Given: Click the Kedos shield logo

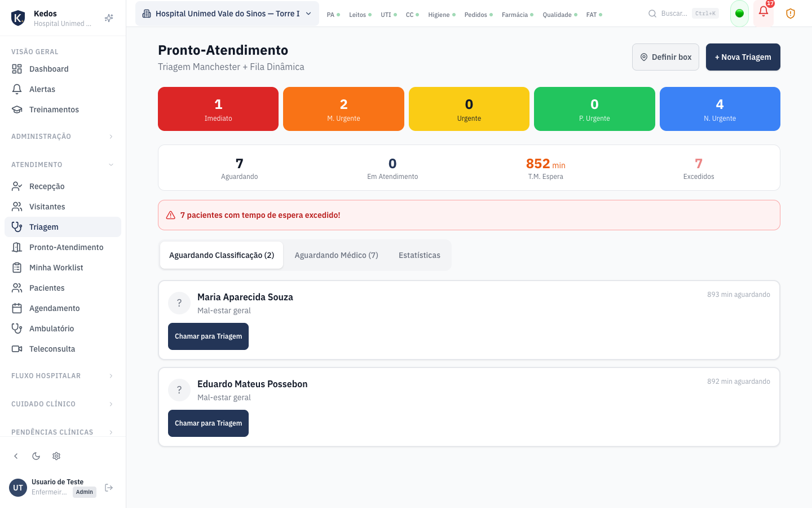Looking at the screenshot, I should (18, 18).
